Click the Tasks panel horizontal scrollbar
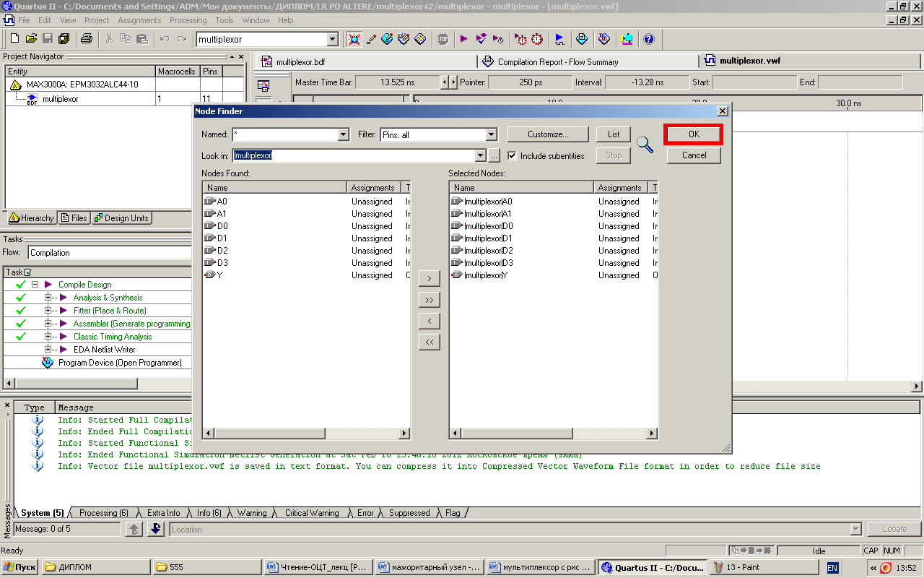 pos(97,383)
